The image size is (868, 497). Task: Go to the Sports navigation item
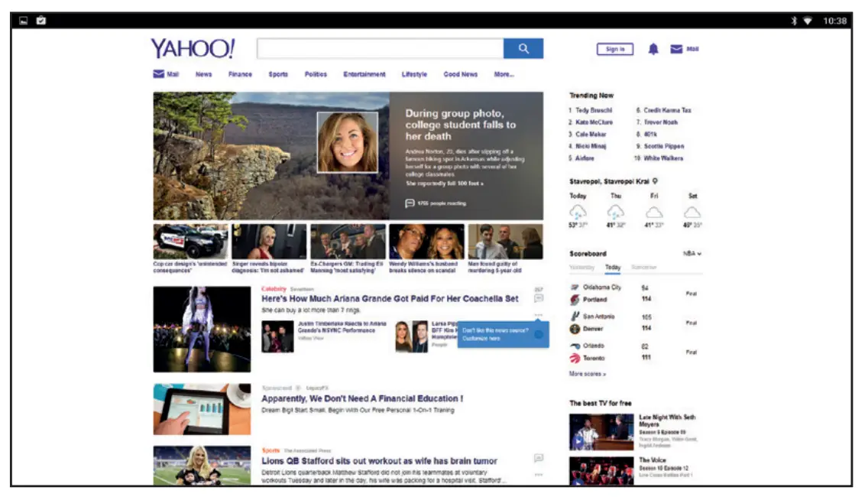tap(278, 74)
